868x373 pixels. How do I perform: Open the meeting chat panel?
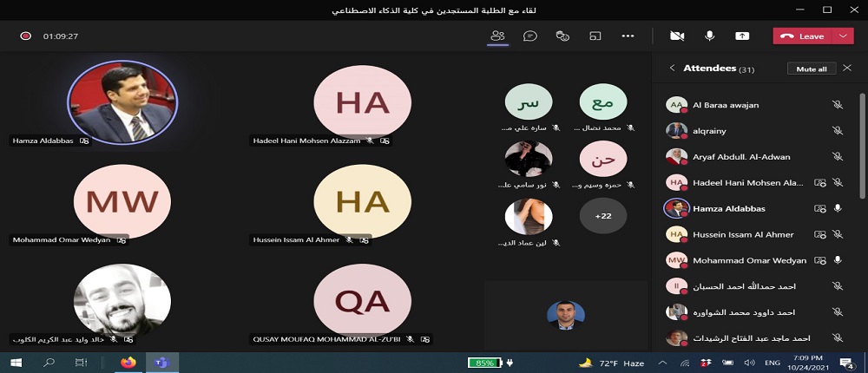tap(529, 36)
